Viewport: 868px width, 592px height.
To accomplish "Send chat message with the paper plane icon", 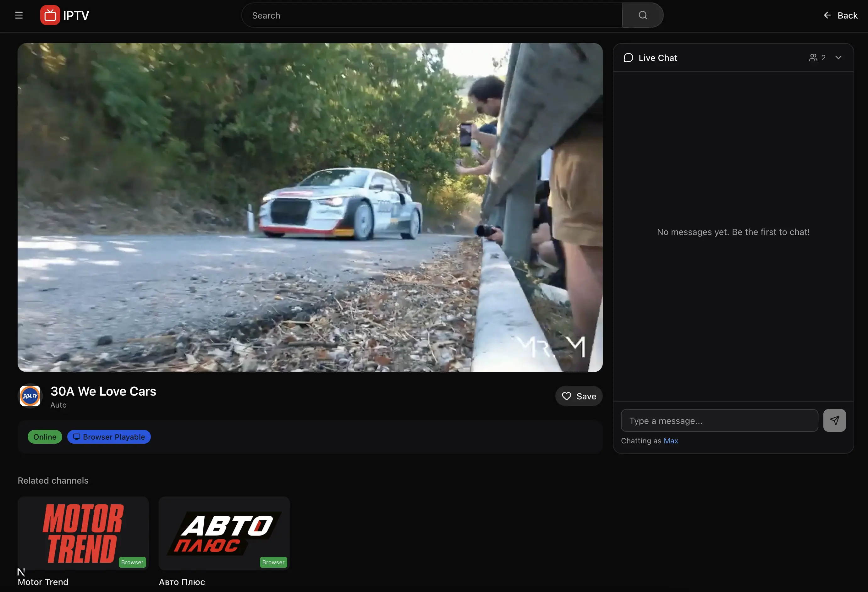I will [x=835, y=420].
